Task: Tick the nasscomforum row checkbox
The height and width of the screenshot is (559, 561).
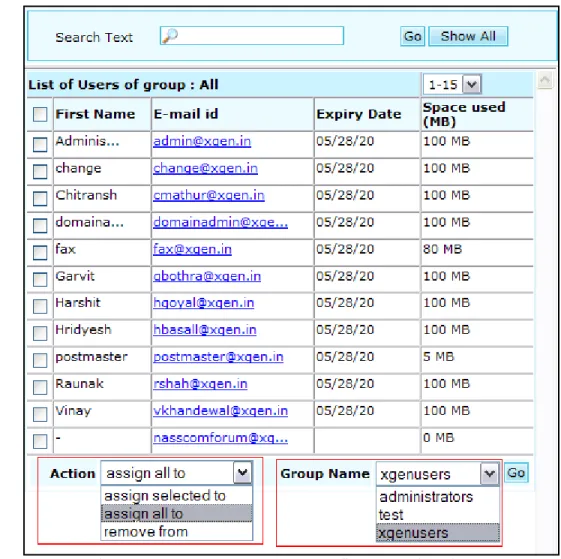Action: coord(40,441)
